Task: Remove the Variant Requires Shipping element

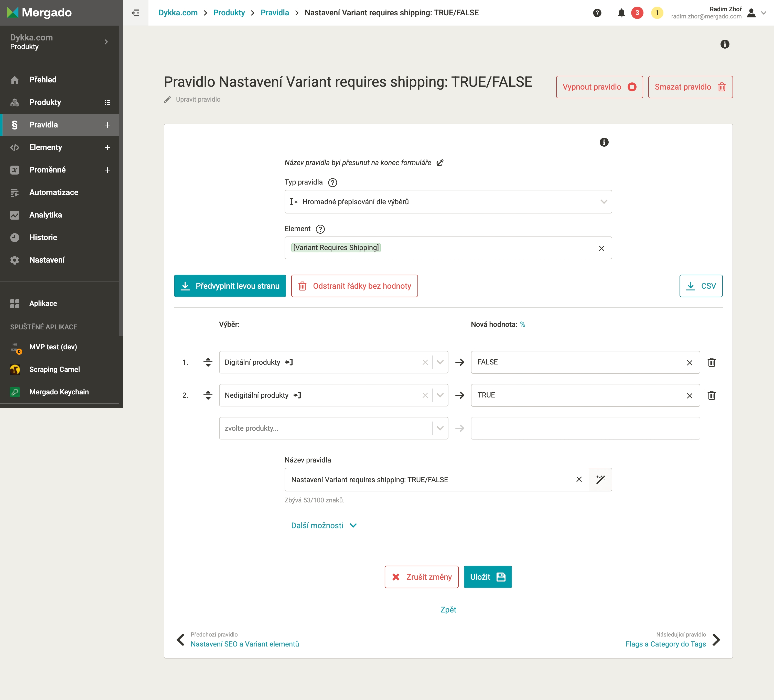Action: (x=601, y=249)
